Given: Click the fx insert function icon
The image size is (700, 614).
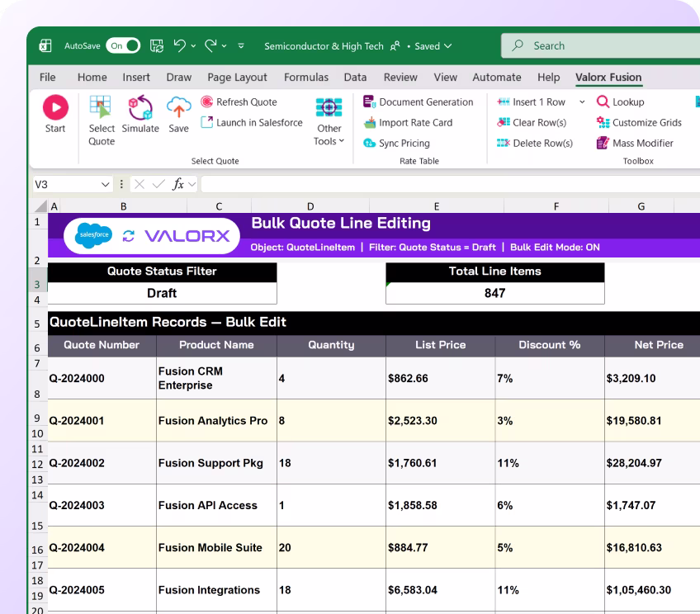Looking at the screenshot, I should (178, 184).
